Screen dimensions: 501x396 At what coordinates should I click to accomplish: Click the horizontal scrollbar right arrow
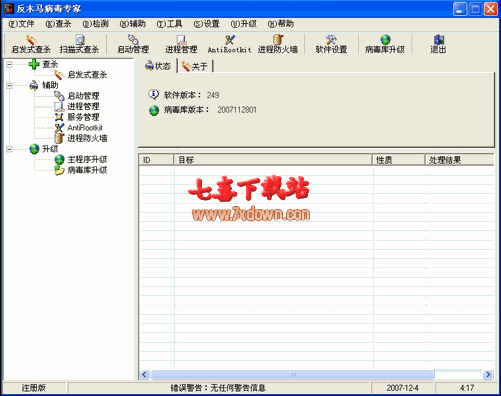pos(488,374)
